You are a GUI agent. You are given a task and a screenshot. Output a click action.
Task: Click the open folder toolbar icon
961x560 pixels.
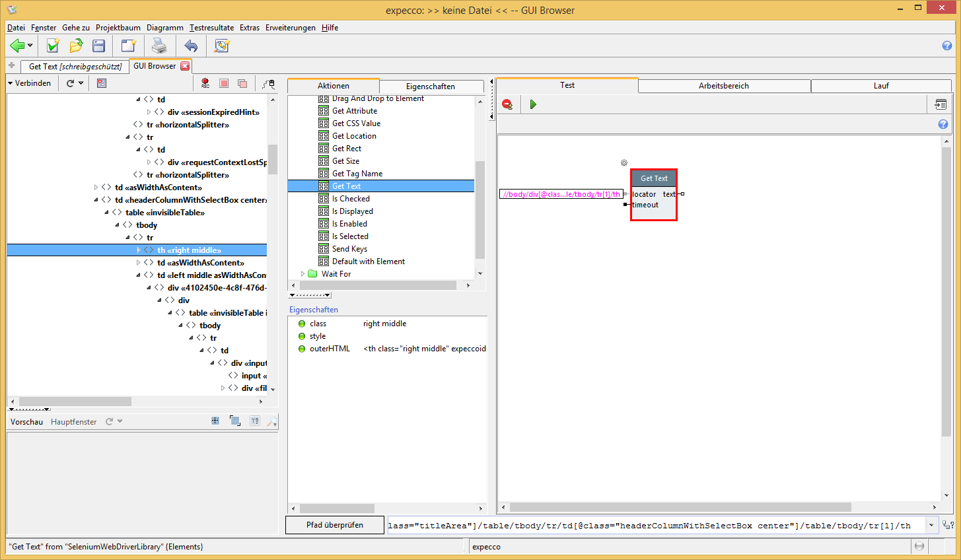(76, 46)
